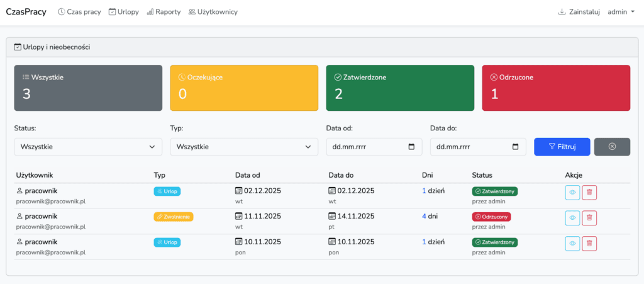This screenshot has width=644, height=284.
Task: Expand the Status dropdown
Action: 88,147
